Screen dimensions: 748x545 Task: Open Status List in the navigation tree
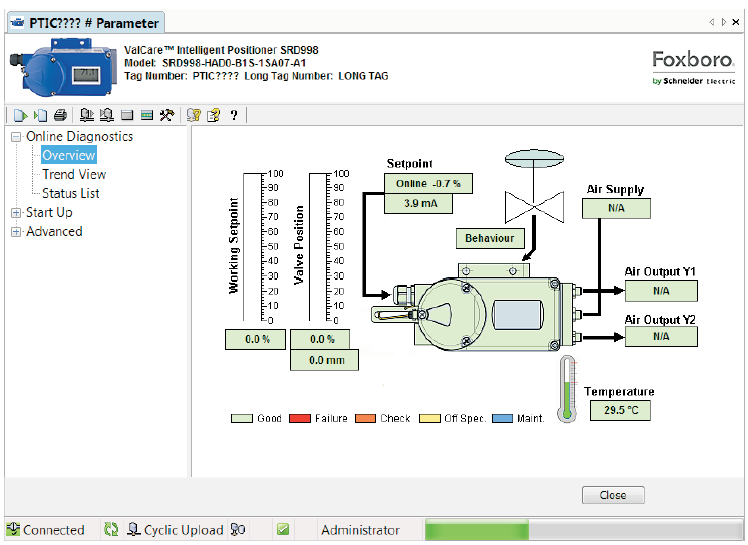70,193
